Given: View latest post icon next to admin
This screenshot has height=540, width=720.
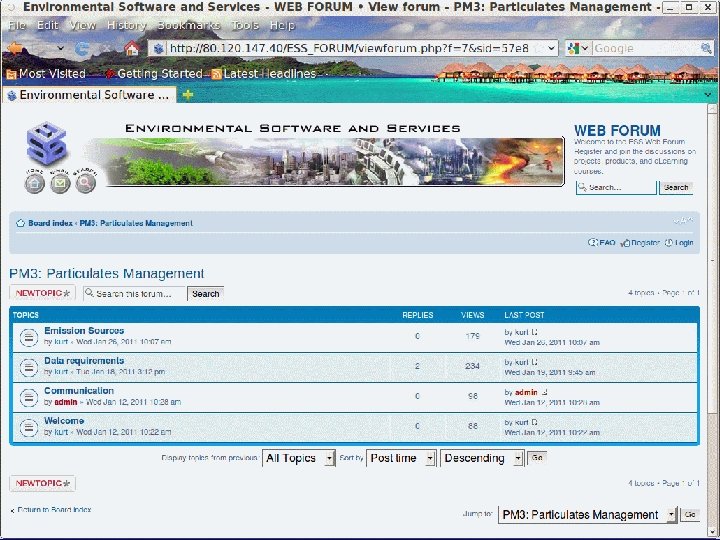Looking at the screenshot, I should click(x=544, y=392).
